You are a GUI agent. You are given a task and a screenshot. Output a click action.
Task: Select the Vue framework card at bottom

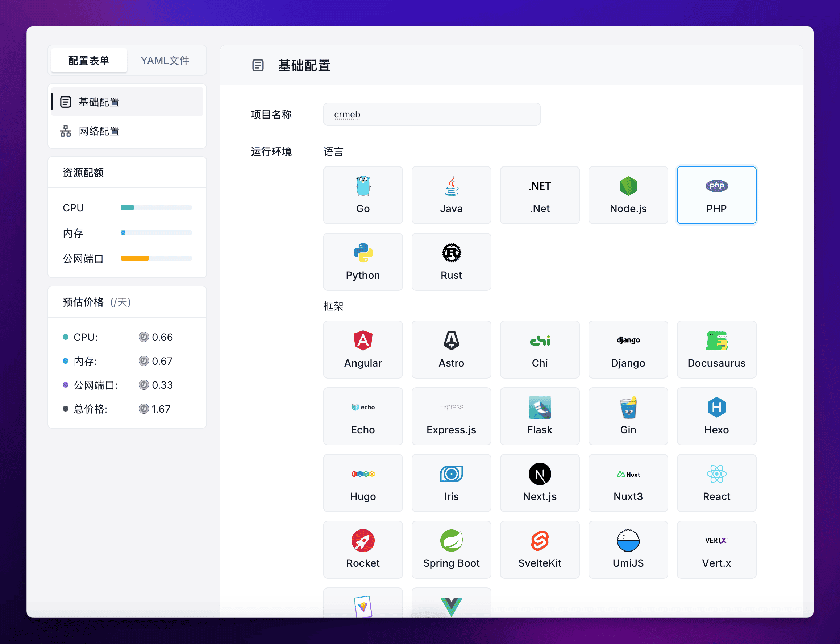pos(451,603)
